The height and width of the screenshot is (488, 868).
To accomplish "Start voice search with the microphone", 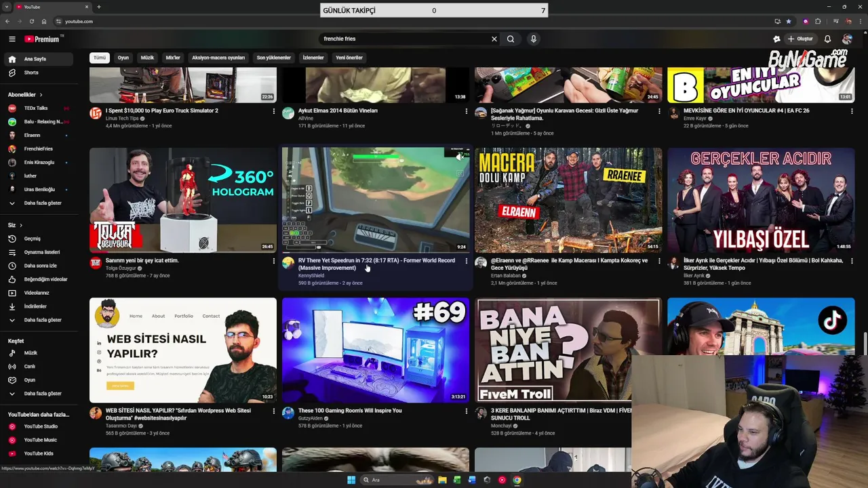I will (534, 39).
